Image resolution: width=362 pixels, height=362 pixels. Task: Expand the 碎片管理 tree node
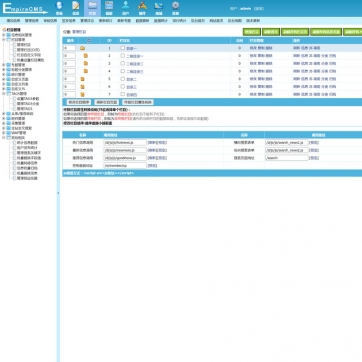coord(4,75)
